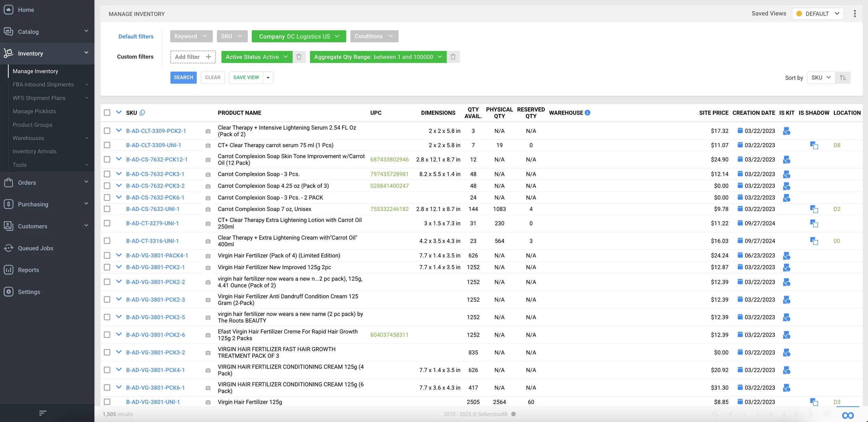Screen dimensions: 868x422
Task: Toggle sort direction icon next to SKU sort
Action: click(x=843, y=78)
